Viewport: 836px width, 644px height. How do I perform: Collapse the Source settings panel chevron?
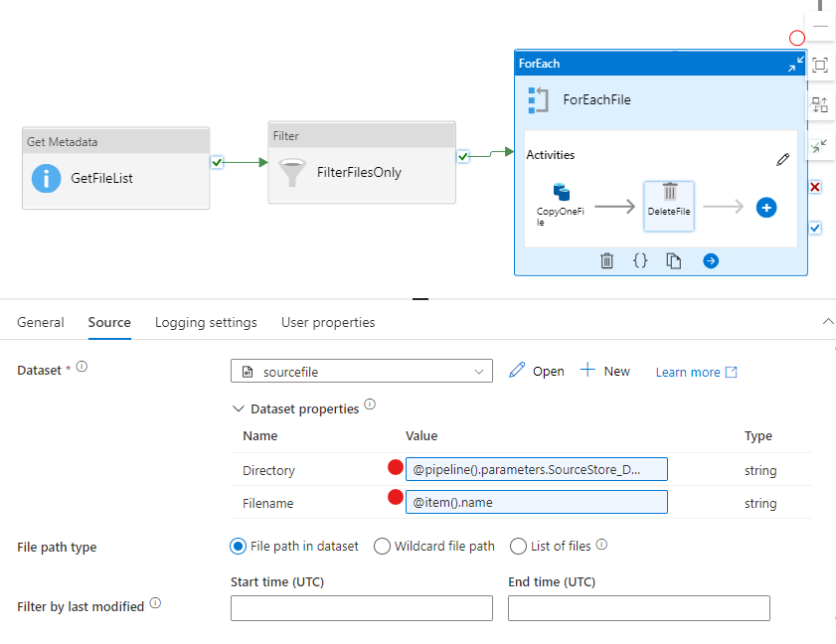(x=828, y=321)
